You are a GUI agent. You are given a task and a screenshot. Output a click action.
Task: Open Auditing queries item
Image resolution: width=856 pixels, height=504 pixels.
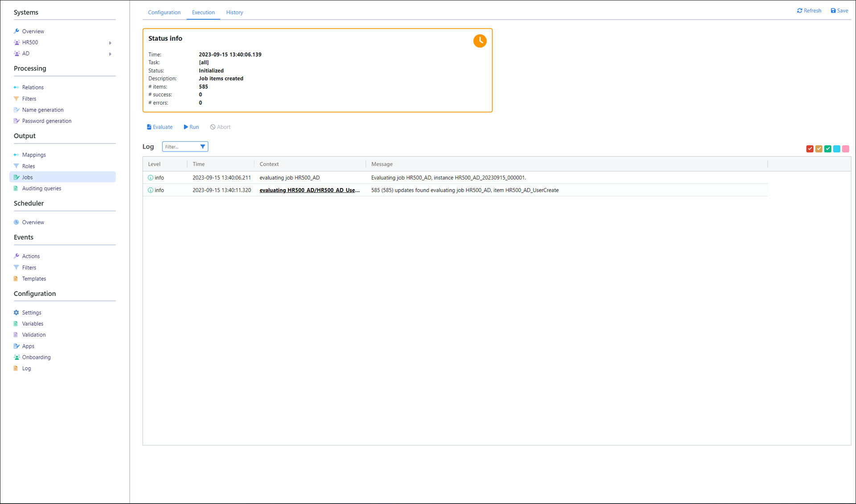click(x=41, y=188)
